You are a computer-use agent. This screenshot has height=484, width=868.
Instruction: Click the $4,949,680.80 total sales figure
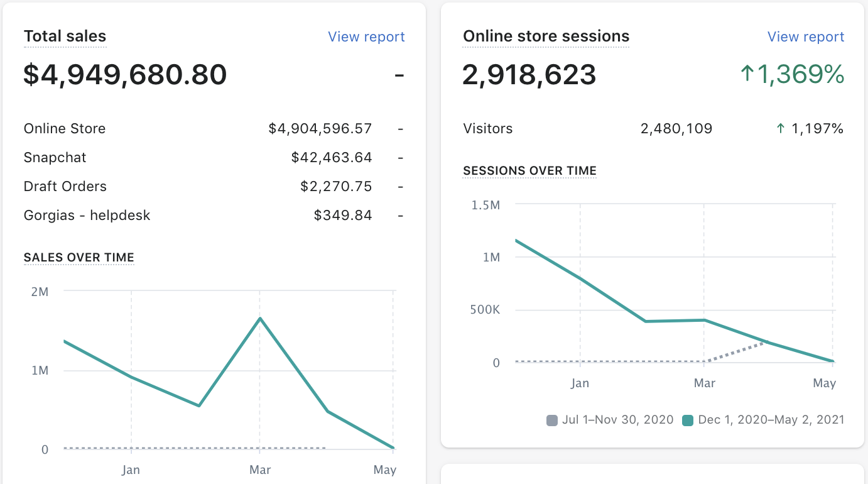tap(125, 75)
